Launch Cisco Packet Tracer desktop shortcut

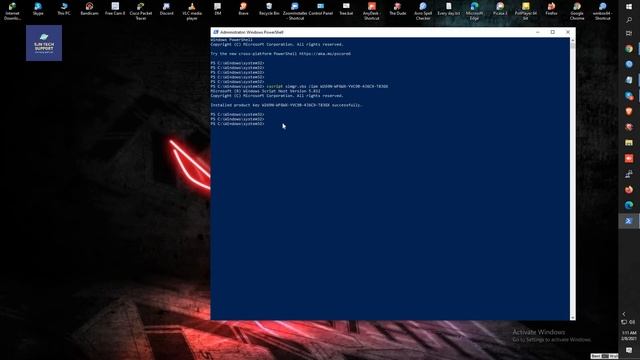pos(141,11)
